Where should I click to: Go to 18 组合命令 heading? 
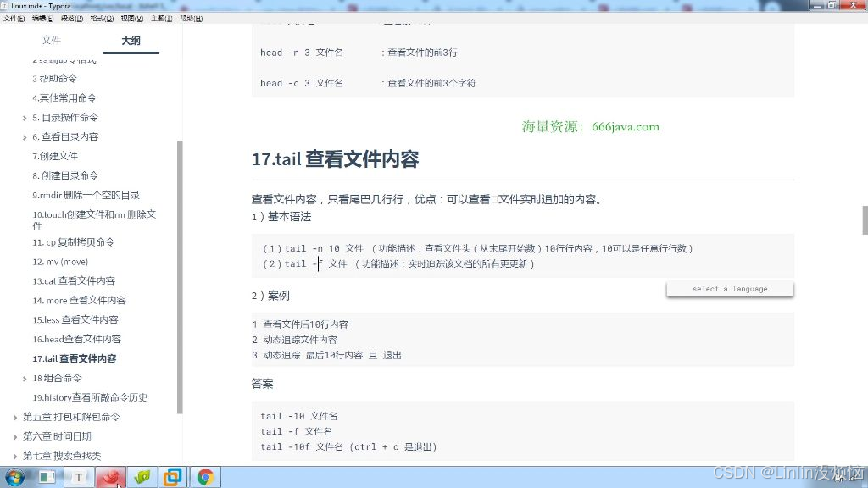(x=57, y=378)
